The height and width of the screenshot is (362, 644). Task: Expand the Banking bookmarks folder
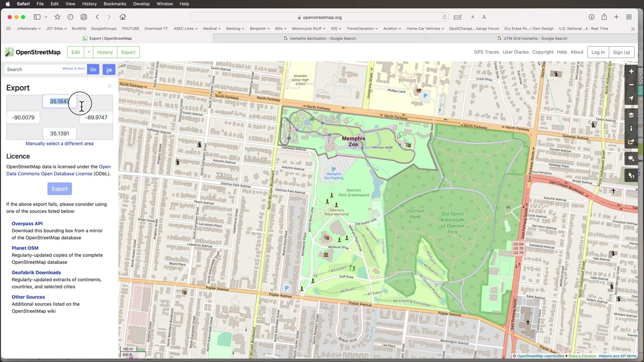click(235, 29)
